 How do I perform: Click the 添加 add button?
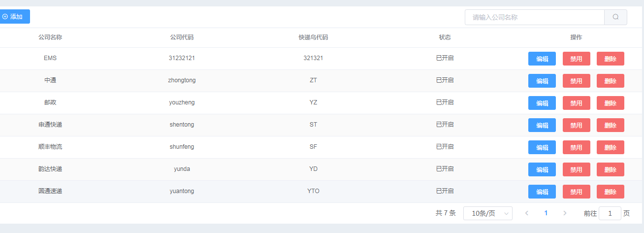point(13,17)
